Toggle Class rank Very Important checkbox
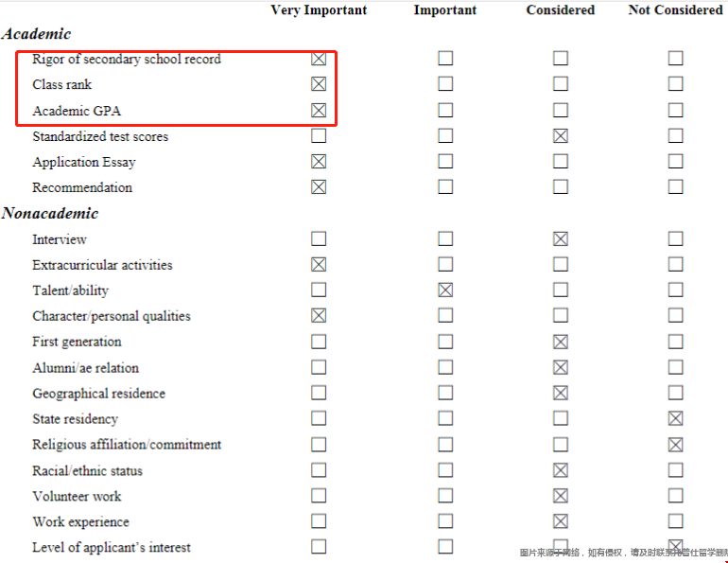 [x=319, y=84]
